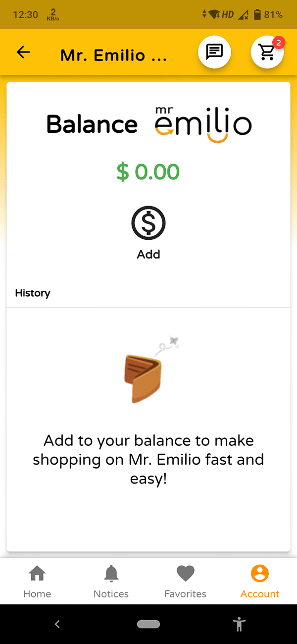This screenshot has height=644, width=297.
Task: Switch to the Notices tab
Action: tap(111, 581)
